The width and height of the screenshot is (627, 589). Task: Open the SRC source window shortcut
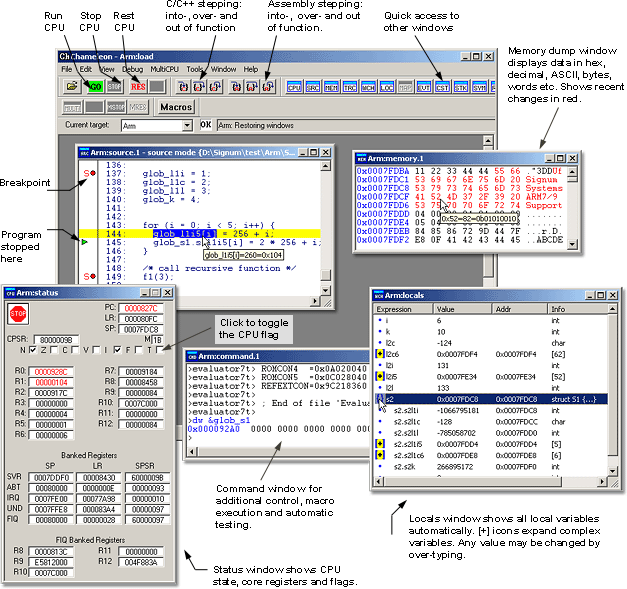click(313, 87)
